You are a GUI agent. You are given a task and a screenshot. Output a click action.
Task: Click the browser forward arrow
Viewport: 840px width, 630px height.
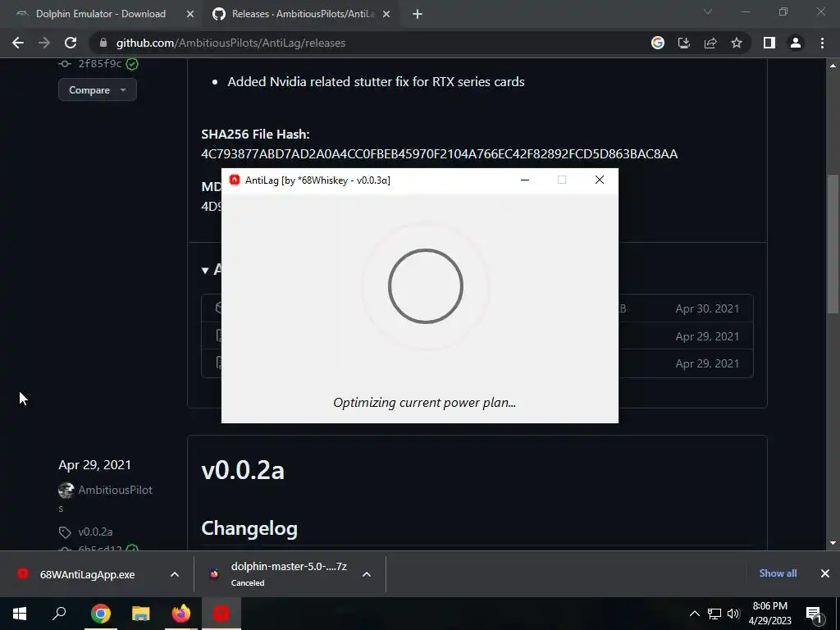click(x=44, y=43)
